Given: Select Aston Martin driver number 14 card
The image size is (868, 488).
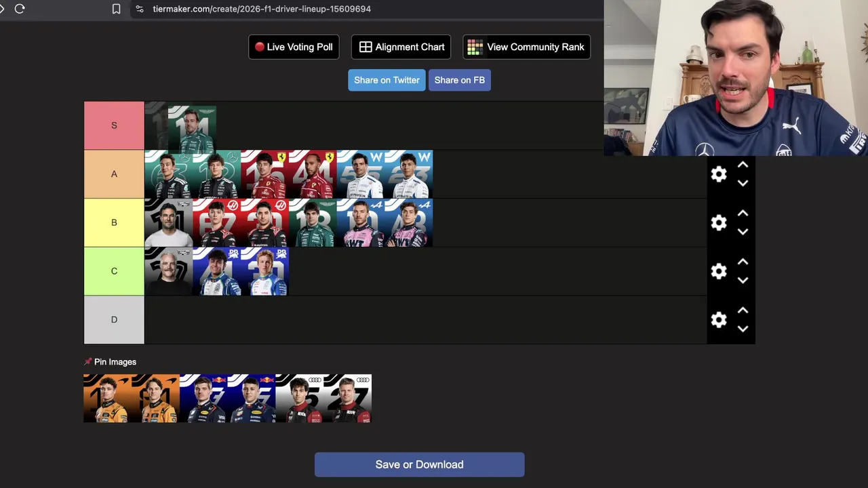Looking at the screenshot, I should tap(192, 129).
